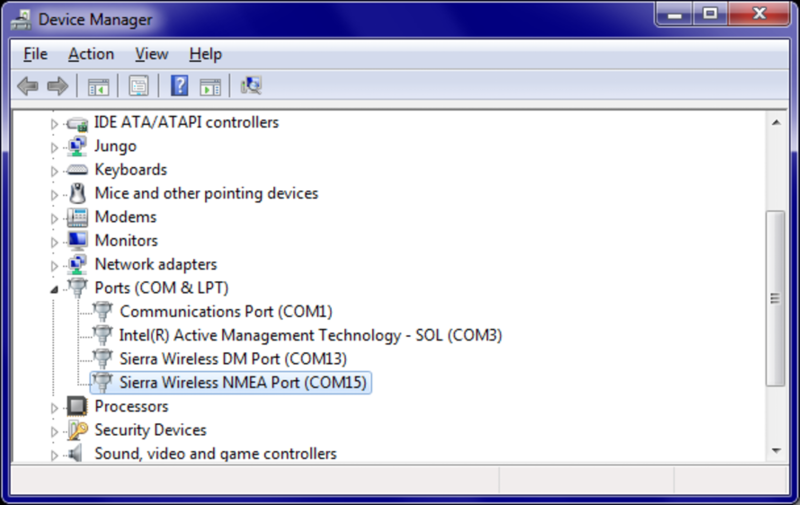Expand Mice and other pointing devices

pos(54,194)
